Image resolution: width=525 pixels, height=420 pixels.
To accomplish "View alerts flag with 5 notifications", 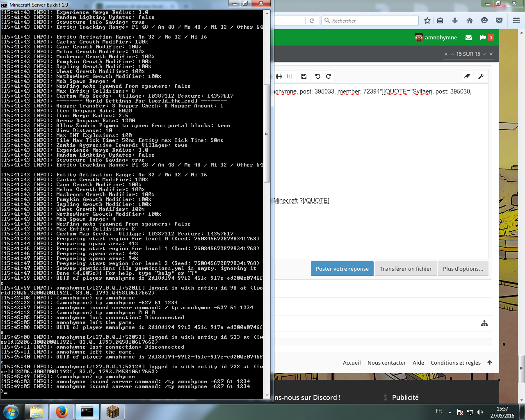I will 486,37.
